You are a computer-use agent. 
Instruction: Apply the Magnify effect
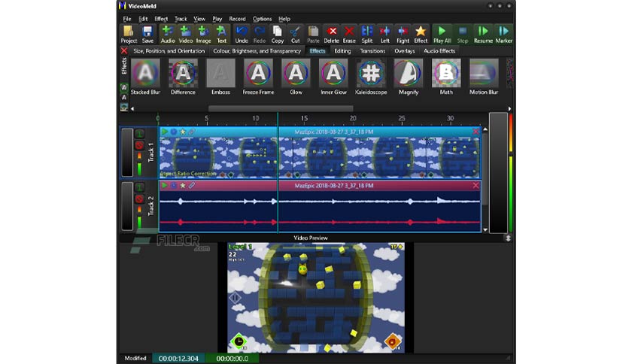point(409,77)
